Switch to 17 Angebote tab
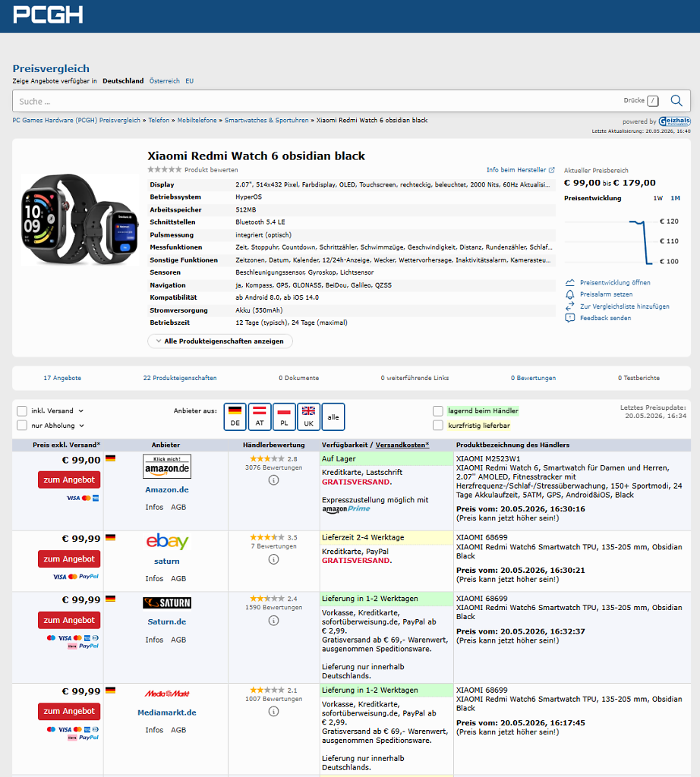This screenshot has height=777, width=700. (62, 378)
